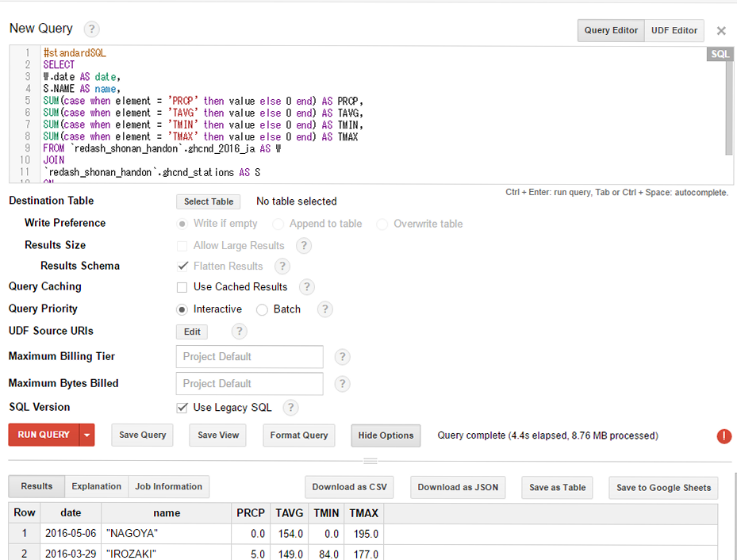Viewport: 737px width, 560px height.
Task: Click the Select Table button
Action: click(208, 201)
